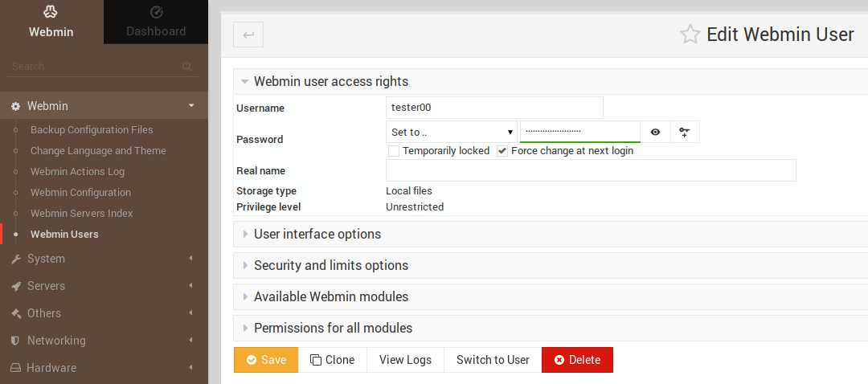
Task: Open Webmin Actions Log menu item
Action: (77, 171)
